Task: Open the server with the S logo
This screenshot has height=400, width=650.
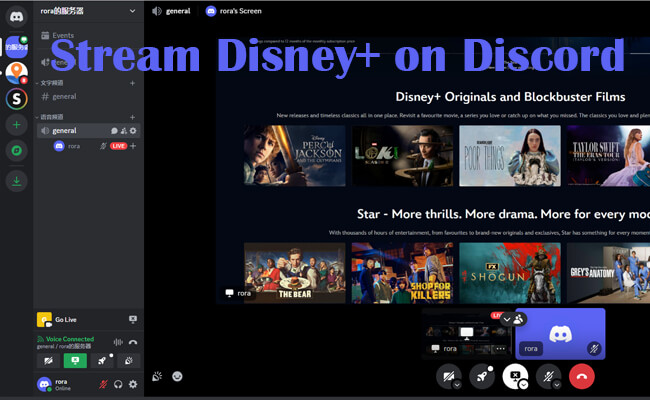Action: coord(17,99)
